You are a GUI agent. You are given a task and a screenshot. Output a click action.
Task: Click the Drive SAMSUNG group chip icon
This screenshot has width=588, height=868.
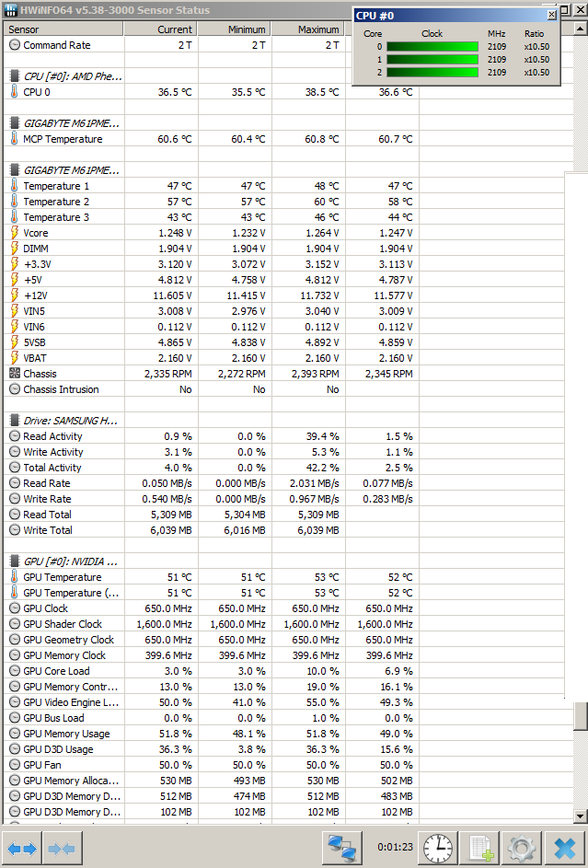(15, 421)
